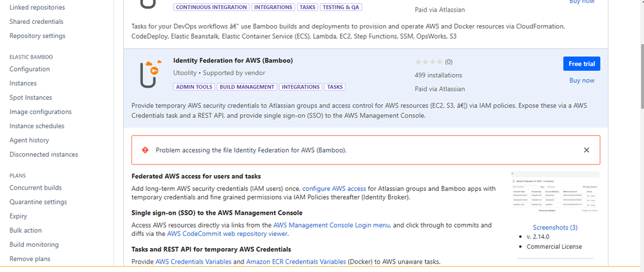Image resolution: width=644 pixels, height=272 pixels.
Task: Open Instance schedules page
Action: coord(37,126)
